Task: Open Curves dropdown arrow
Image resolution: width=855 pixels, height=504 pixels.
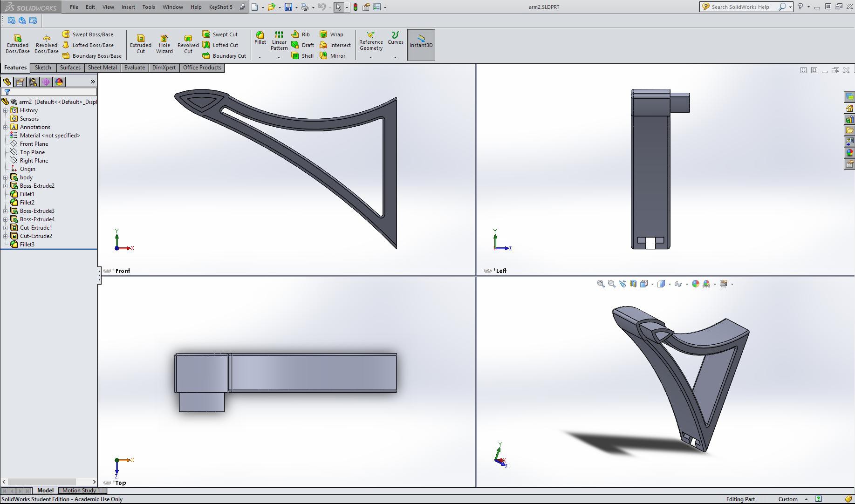Action: point(395,57)
